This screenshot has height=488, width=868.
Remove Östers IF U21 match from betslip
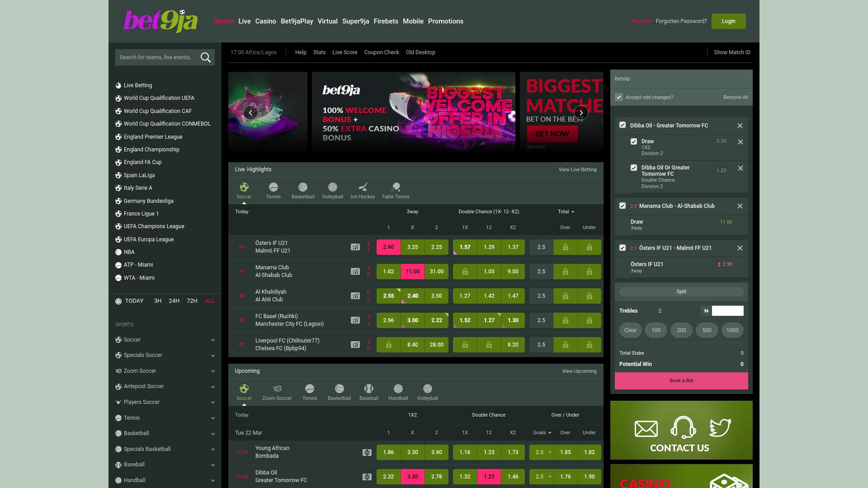tap(740, 248)
